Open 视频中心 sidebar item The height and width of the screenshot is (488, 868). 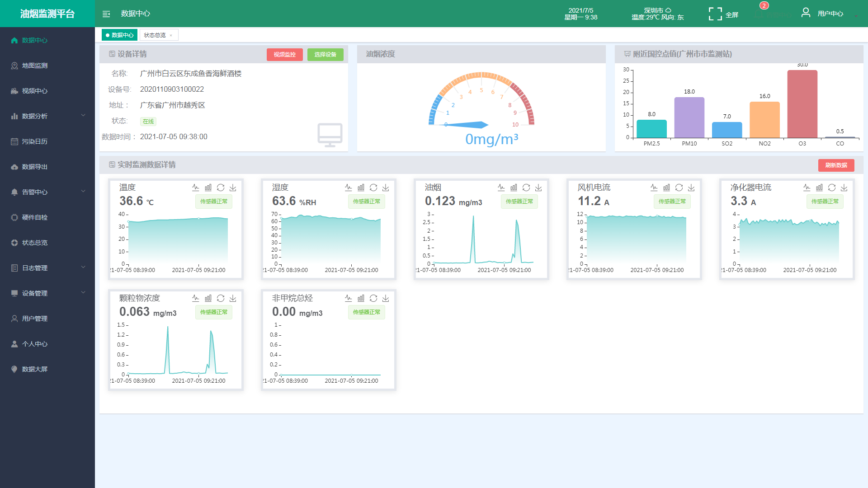click(x=47, y=91)
